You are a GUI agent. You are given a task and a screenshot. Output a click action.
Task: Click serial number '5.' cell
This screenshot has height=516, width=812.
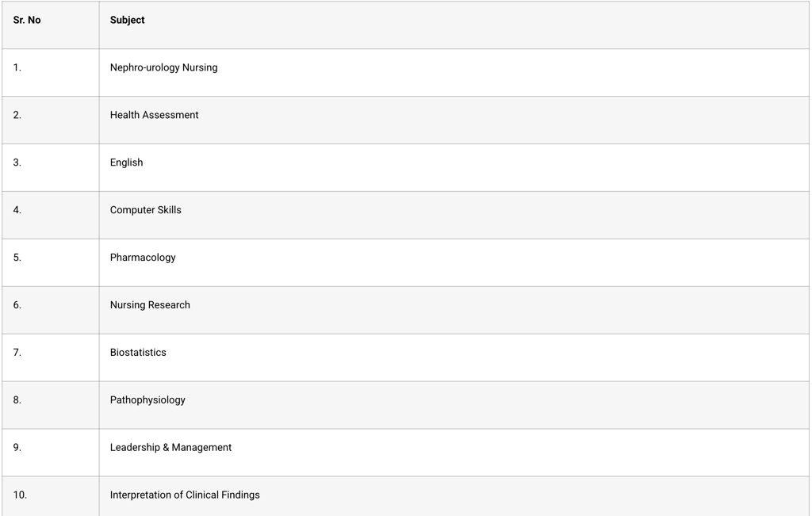17,258
